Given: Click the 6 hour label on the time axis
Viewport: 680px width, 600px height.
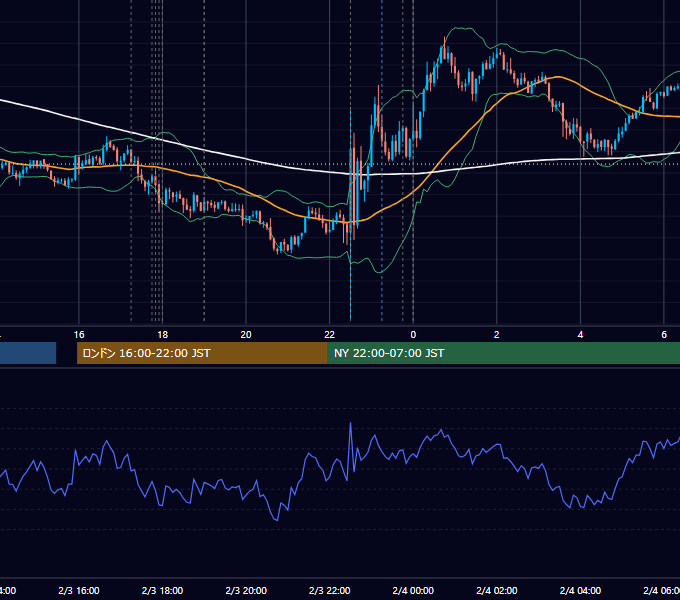Looking at the screenshot, I should coord(664,335).
